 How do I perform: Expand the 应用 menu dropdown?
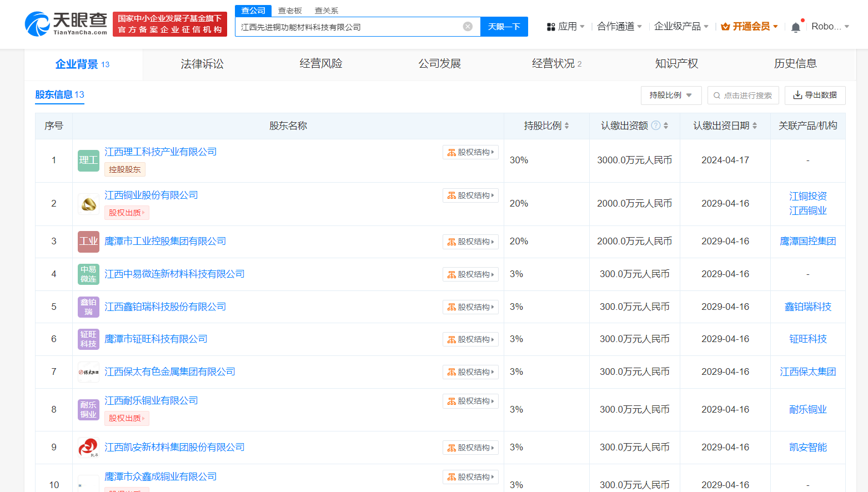pos(566,27)
